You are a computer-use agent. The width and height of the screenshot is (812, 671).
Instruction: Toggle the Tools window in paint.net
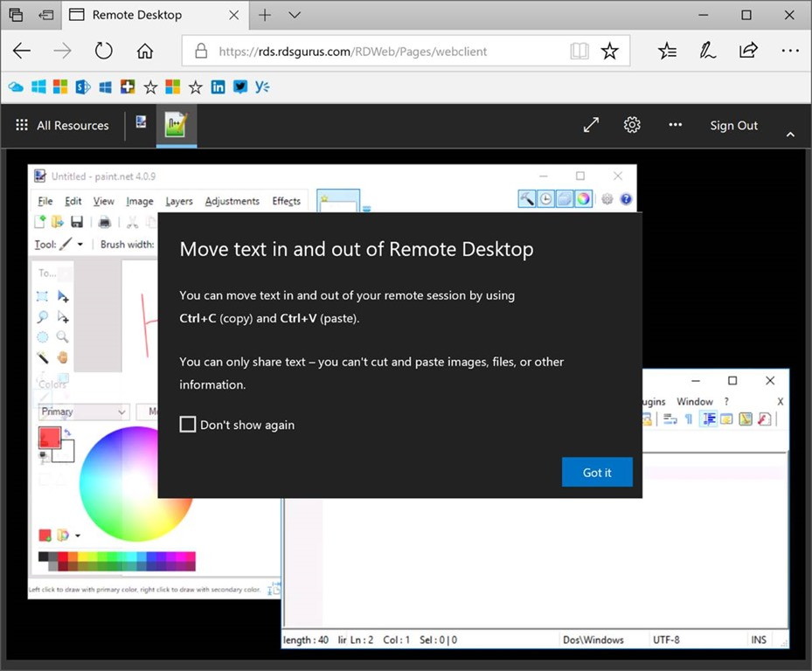coord(527,199)
